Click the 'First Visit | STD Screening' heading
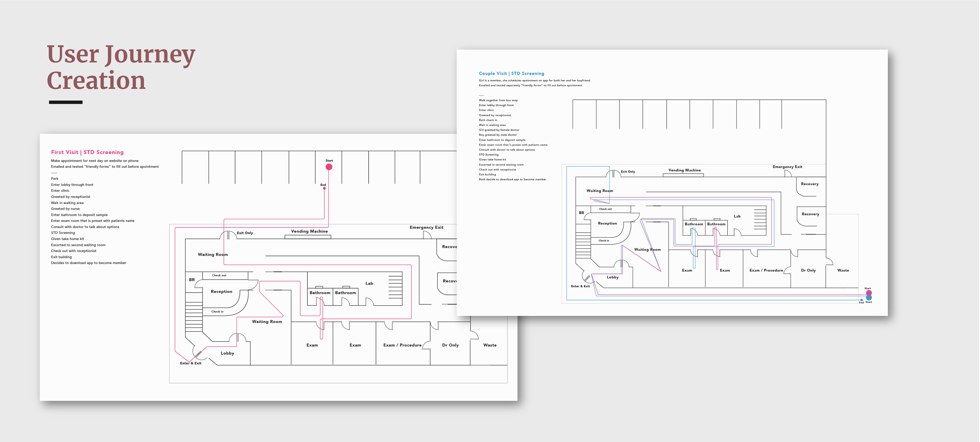Screen dimensions: 980x442 [x=87, y=152]
